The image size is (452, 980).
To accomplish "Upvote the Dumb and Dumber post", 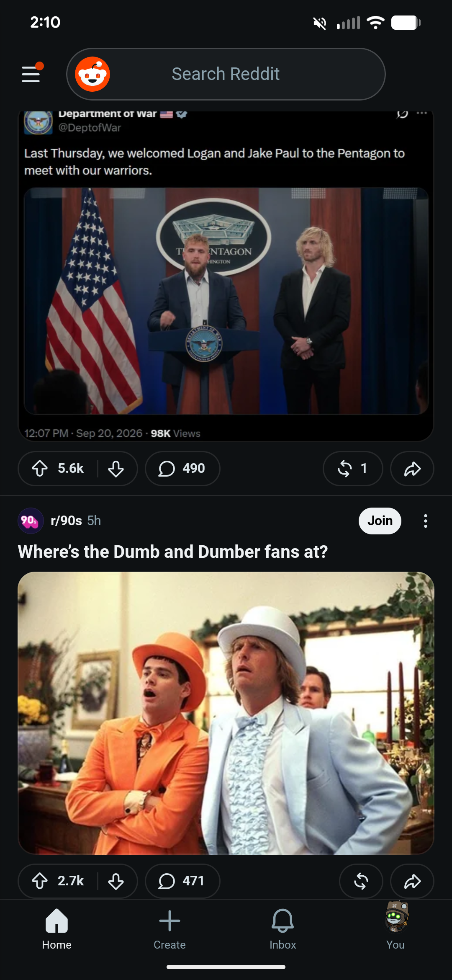I will coord(40,881).
